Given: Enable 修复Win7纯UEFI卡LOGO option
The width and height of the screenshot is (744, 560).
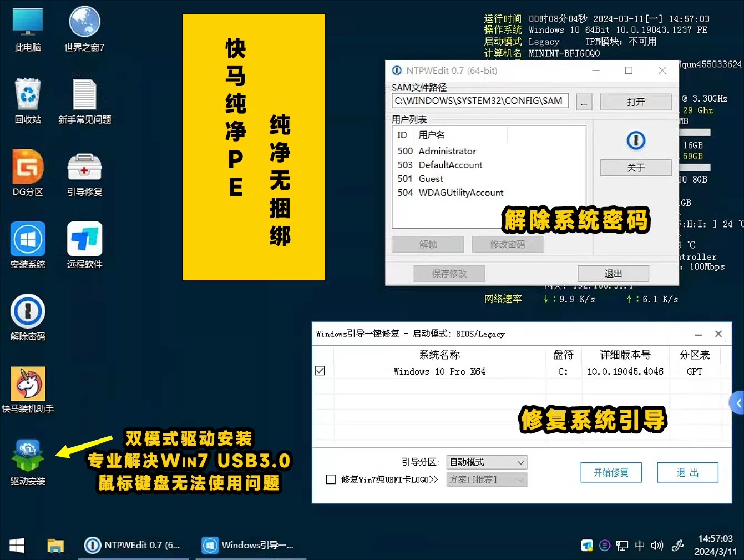Looking at the screenshot, I should [331, 480].
